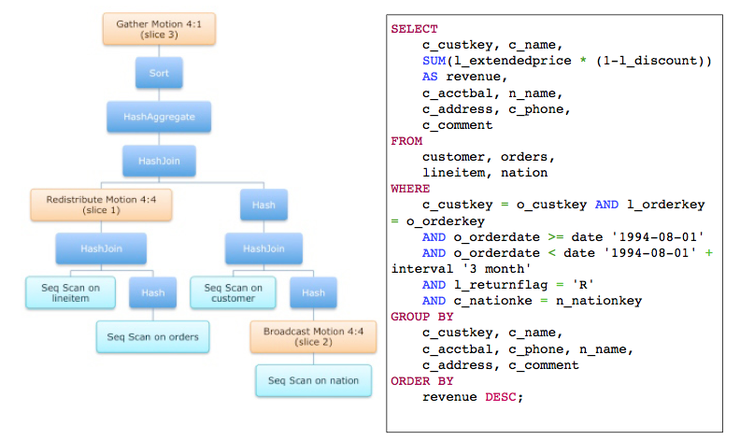740x440 pixels.
Task: Click the Sort operator node
Action: (159, 73)
